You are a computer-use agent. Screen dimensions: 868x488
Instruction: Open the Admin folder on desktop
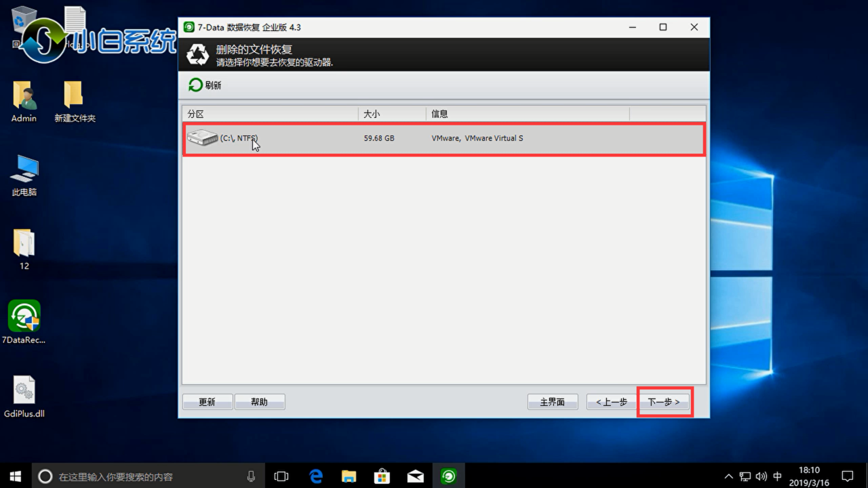pos(24,102)
